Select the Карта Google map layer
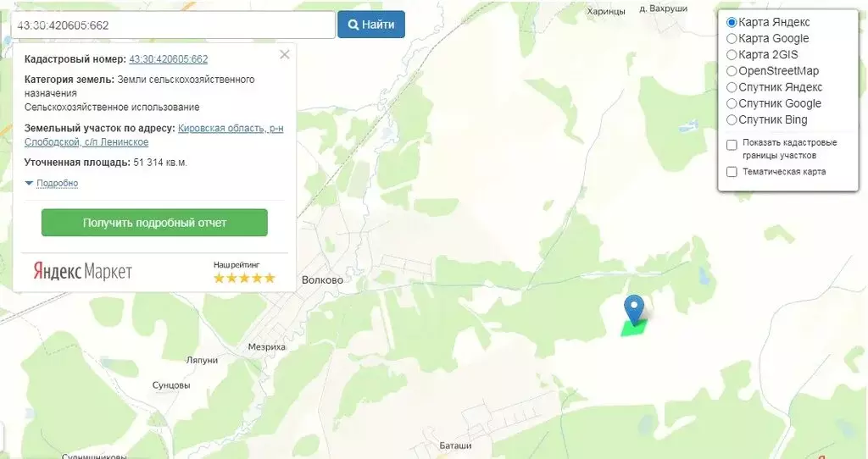Viewport: 868px width, 459px height. (x=732, y=38)
